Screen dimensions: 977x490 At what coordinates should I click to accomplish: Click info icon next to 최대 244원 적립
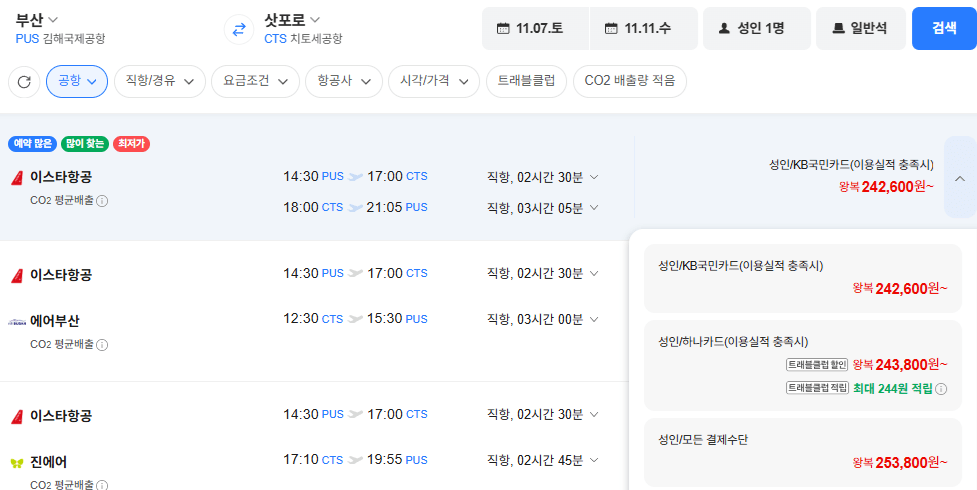pyautogui.click(x=941, y=389)
